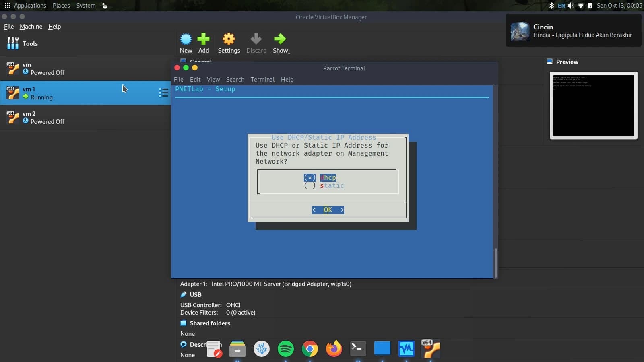Select the dhcp radio button
The height and width of the screenshot is (362, 644).
pos(310,177)
